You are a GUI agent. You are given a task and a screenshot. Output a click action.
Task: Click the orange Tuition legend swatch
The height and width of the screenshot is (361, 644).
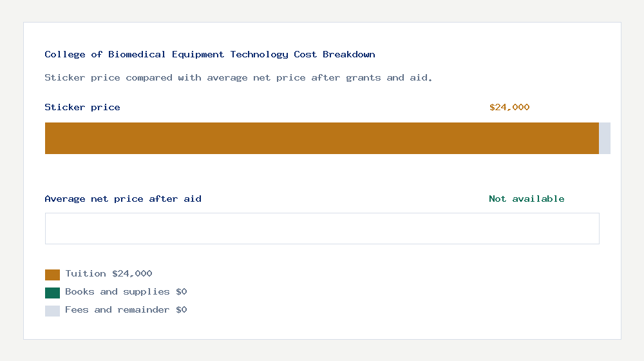52,275
